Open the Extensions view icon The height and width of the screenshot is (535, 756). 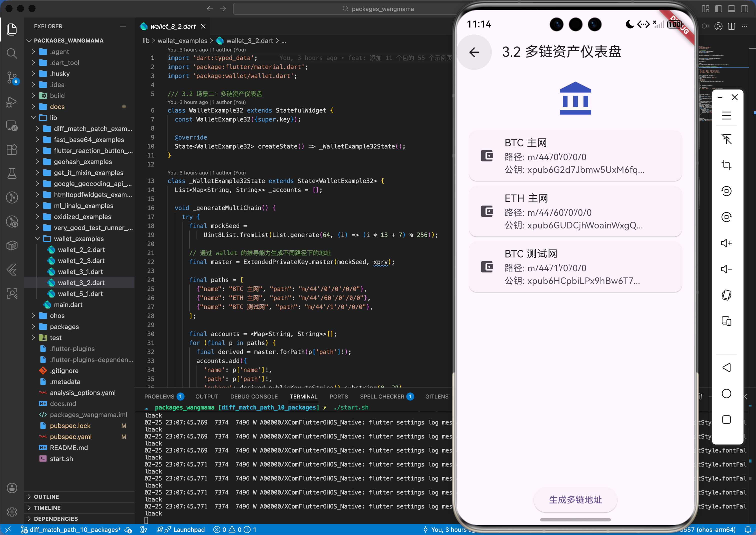pos(12,150)
